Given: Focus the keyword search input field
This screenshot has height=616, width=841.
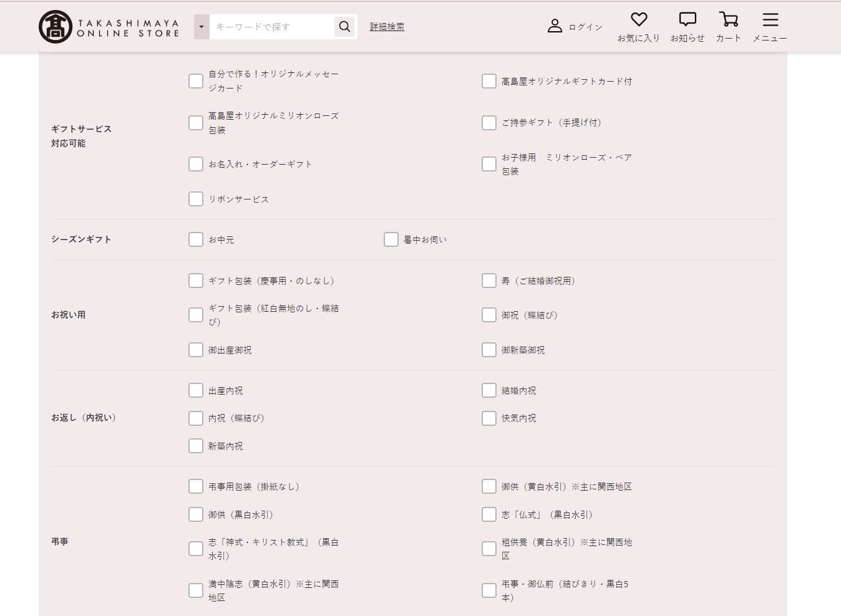Looking at the screenshot, I should coord(271,27).
